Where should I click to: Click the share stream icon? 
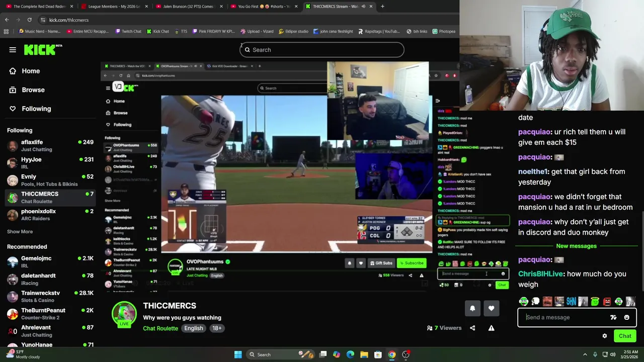coord(472,328)
